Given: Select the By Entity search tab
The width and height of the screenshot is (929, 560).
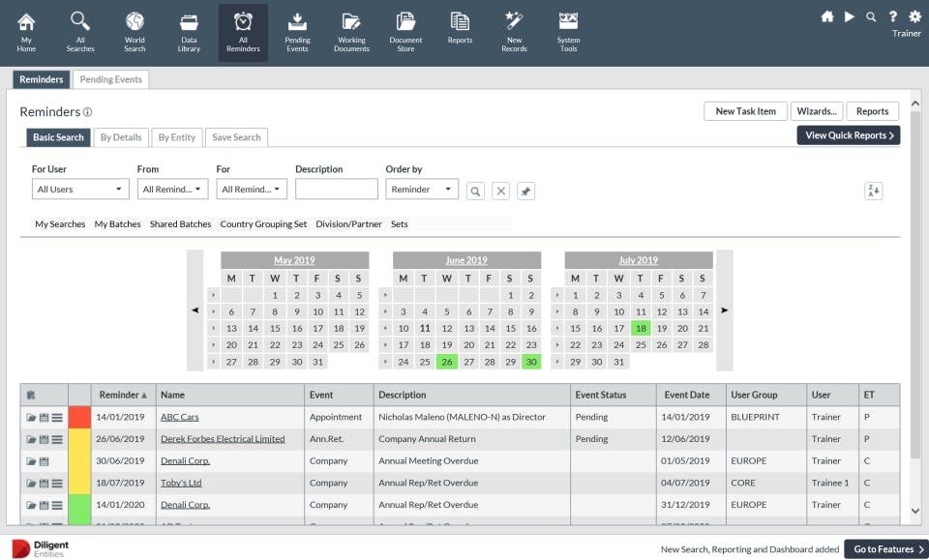Looking at the screenshot, I should (176, 137).
